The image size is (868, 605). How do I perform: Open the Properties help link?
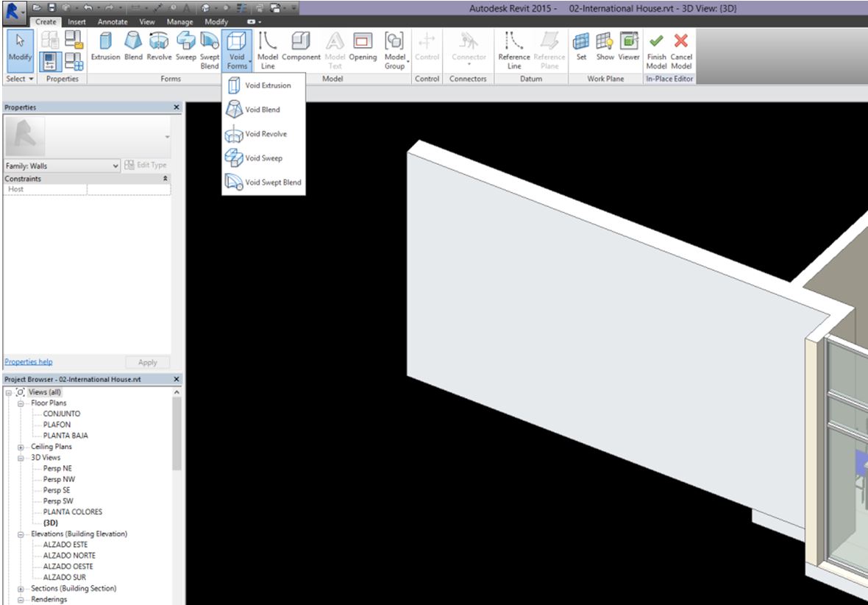tap(28, 362)
